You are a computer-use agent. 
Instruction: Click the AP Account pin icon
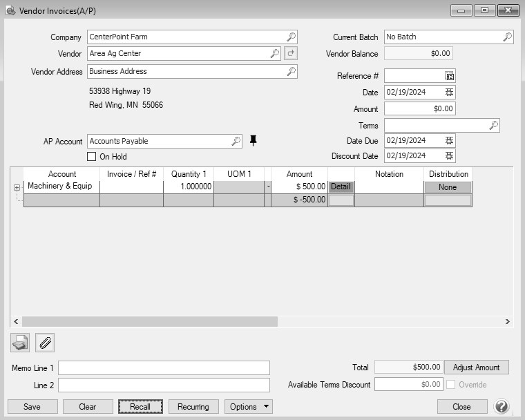point(253,141)
